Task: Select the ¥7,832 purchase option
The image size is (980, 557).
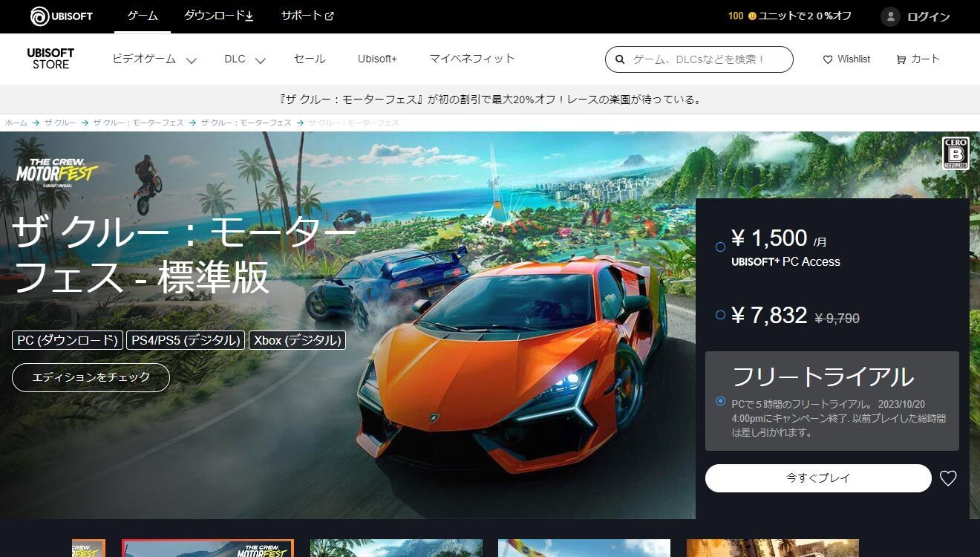Action: (720, 315)
